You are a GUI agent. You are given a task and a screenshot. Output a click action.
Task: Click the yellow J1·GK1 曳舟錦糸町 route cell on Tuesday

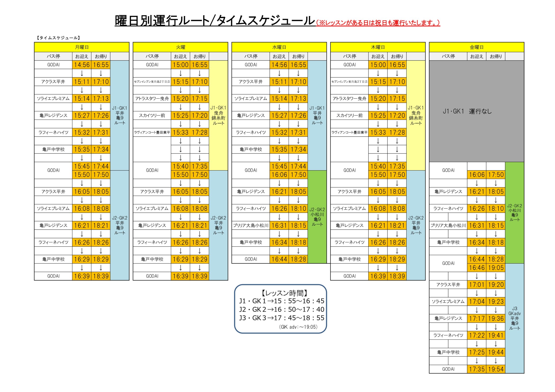pyautogui.click(x=218, y=115)
